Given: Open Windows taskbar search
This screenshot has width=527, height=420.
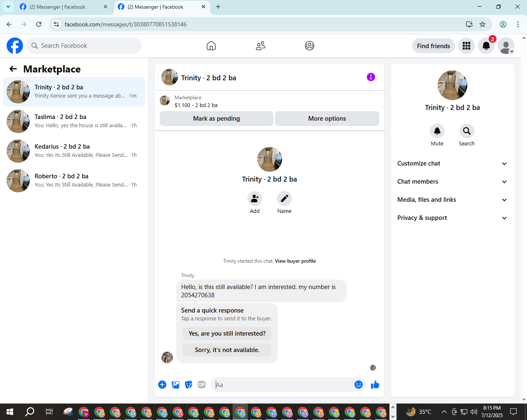Looking at the screenshot, I should [30, 412].
